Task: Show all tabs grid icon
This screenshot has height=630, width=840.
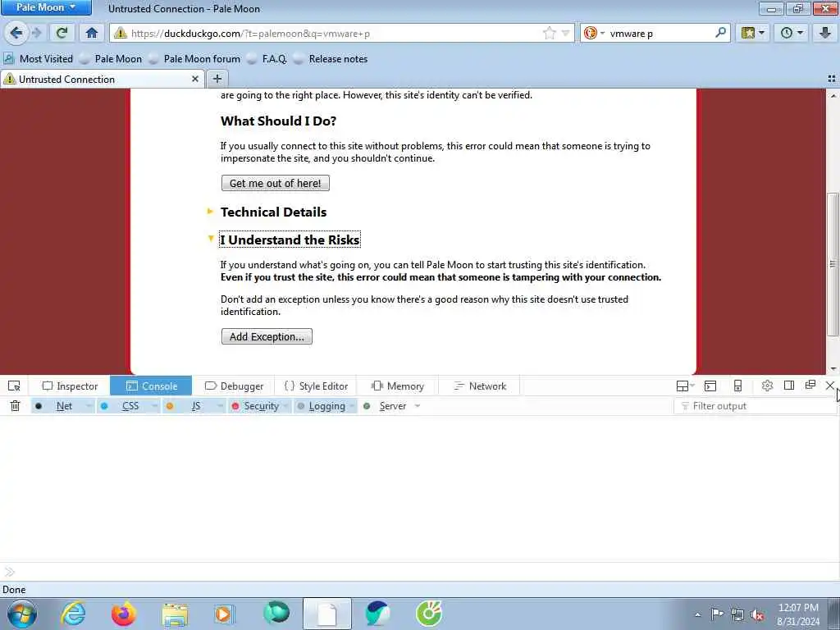Action: coord(832,79)
